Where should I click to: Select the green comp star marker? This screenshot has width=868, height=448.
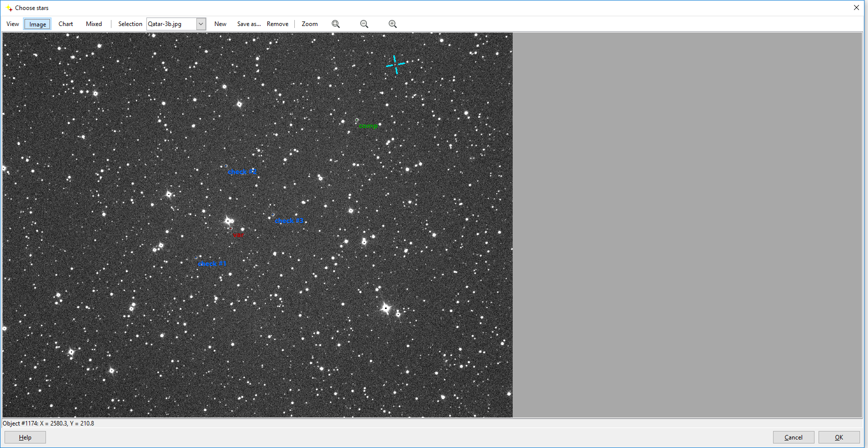pos(357,120)
